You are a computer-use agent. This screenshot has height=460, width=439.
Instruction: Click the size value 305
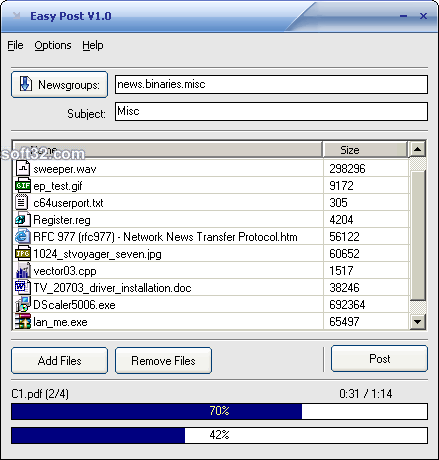tap(338, 203)
